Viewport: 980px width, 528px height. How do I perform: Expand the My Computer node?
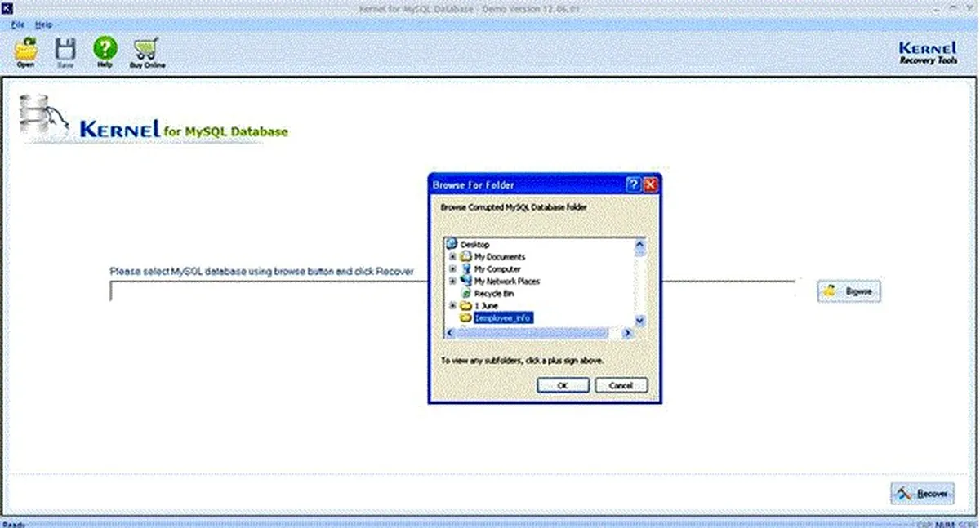coord(452,268)
